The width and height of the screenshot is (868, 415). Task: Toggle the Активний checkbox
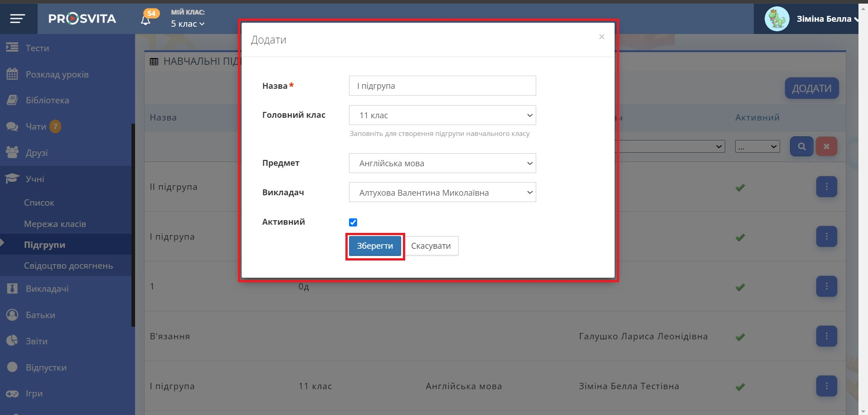(353, 222)
